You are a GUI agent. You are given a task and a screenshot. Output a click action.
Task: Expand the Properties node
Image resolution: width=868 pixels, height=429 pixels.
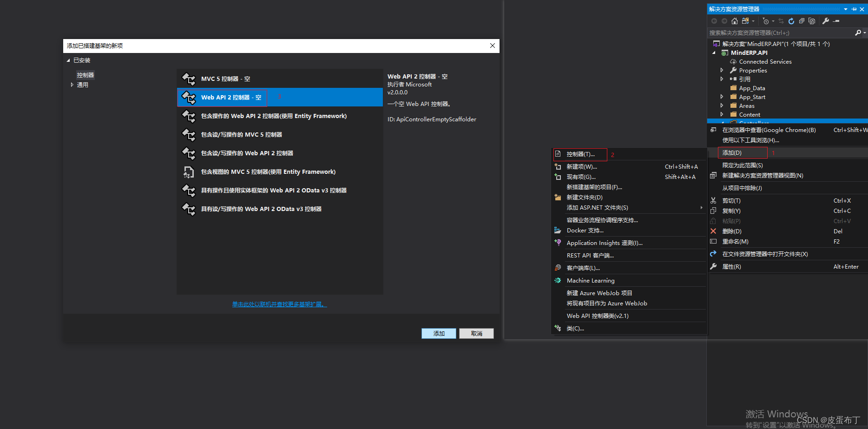click(x=722, y=70)
